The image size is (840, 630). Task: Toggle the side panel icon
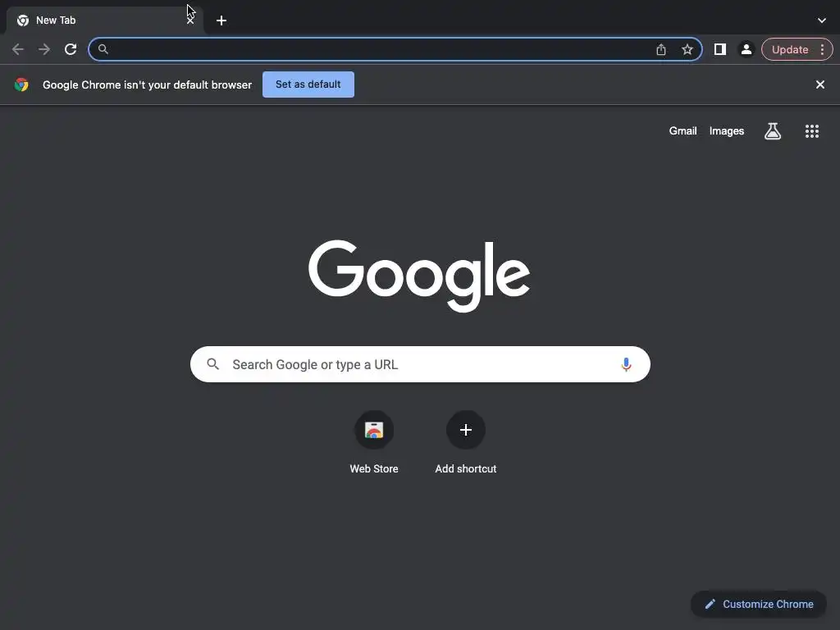[x=720, y=49]
